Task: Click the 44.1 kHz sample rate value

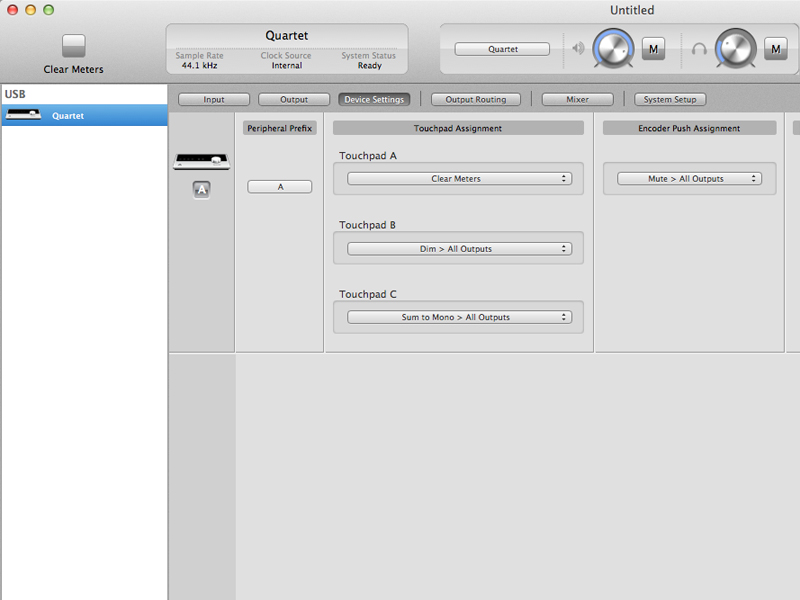Action: [199, 65]
